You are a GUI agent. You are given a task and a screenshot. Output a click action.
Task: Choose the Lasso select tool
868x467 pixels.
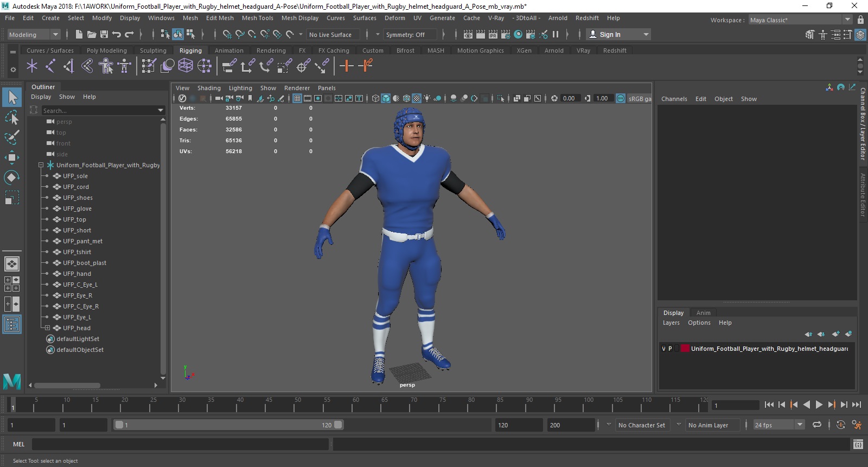click(11, 117)
